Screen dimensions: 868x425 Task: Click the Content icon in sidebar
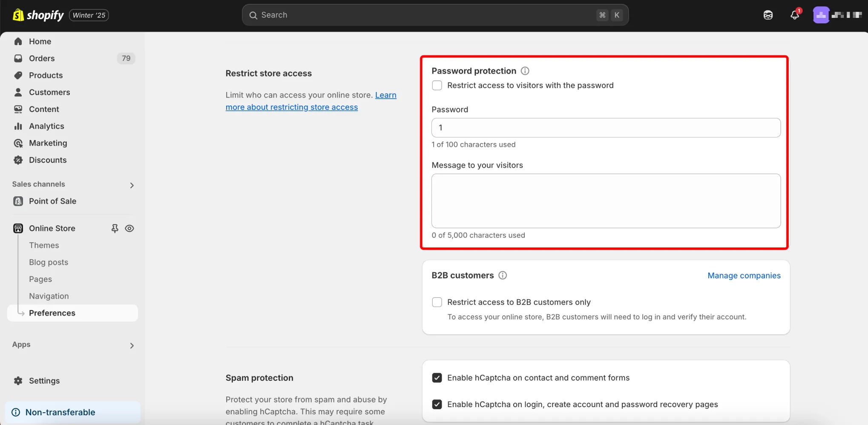[x=18, y=109]
